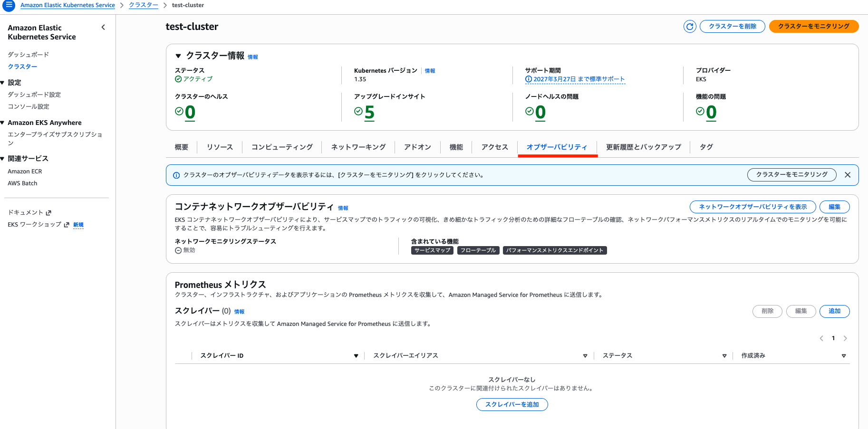The image size is (868, 429).
Task: Go to previous page of scrapers table
Action: [821, 338]
